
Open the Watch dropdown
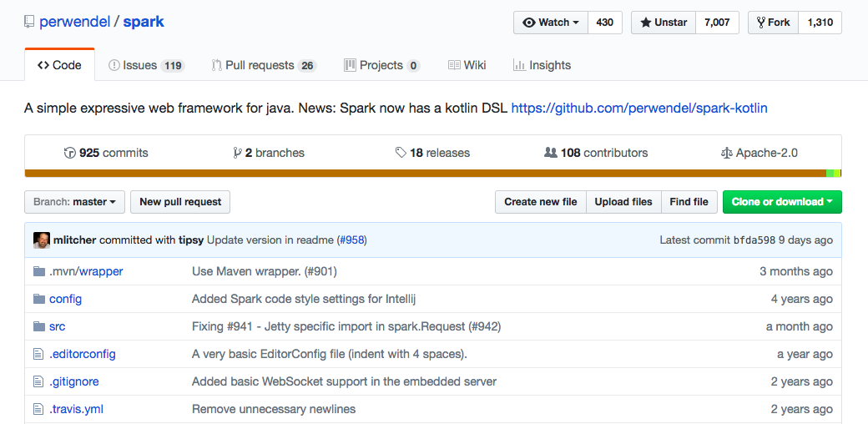click(551, 23)
